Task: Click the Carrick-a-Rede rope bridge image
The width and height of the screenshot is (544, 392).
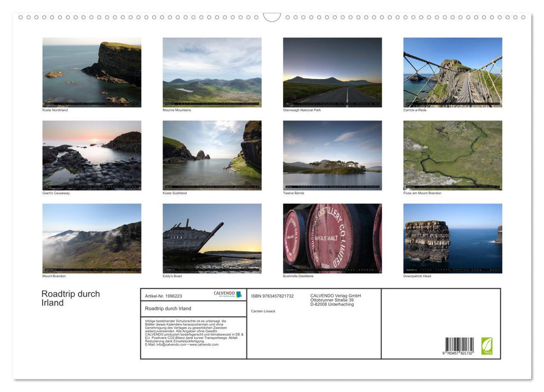Action: (453, 71)
